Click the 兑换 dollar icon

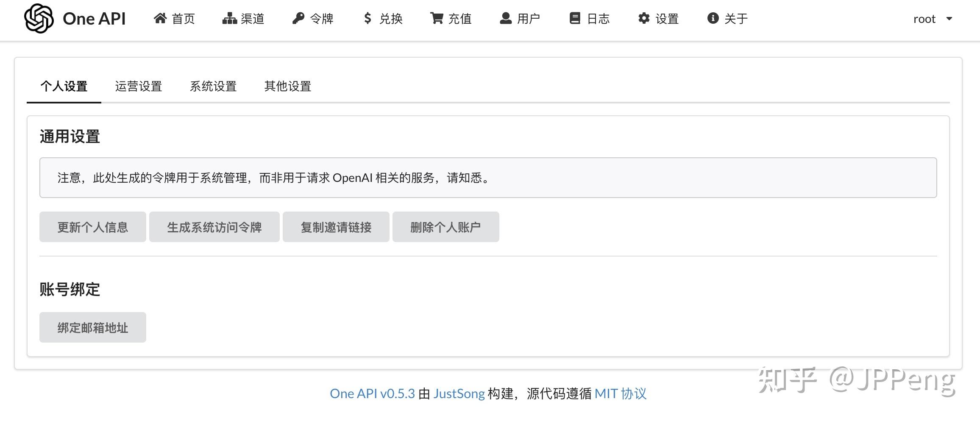click(367, 18)
